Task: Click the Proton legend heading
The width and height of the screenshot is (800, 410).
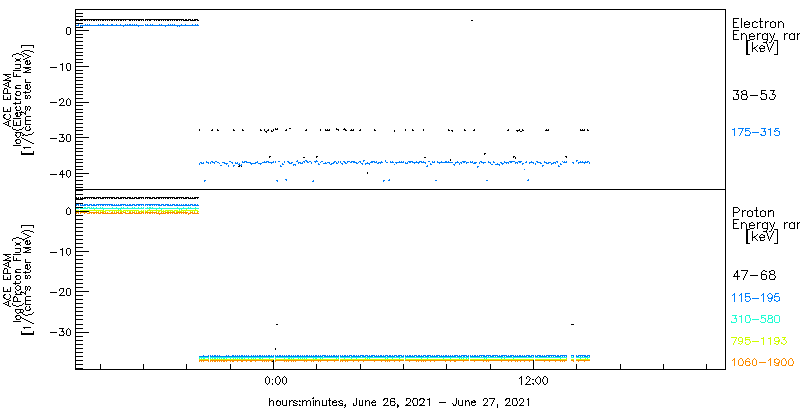Action: 754,212
